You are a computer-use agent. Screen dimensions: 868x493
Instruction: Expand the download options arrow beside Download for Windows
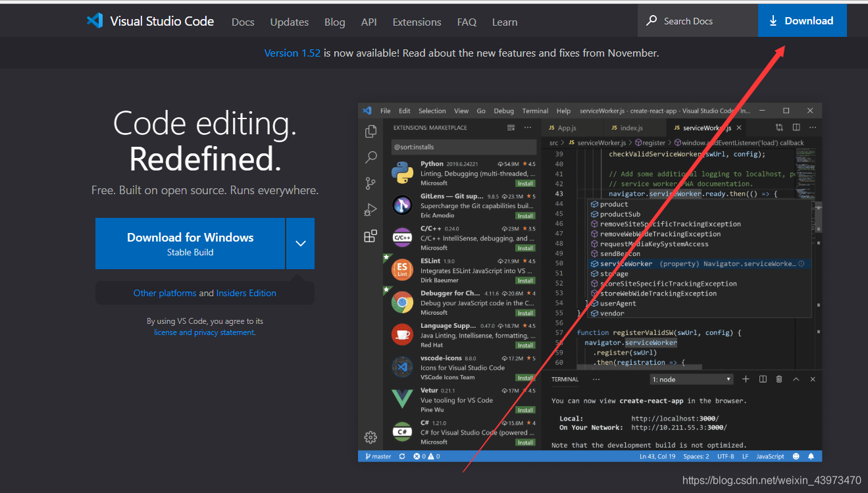(301, 244)
